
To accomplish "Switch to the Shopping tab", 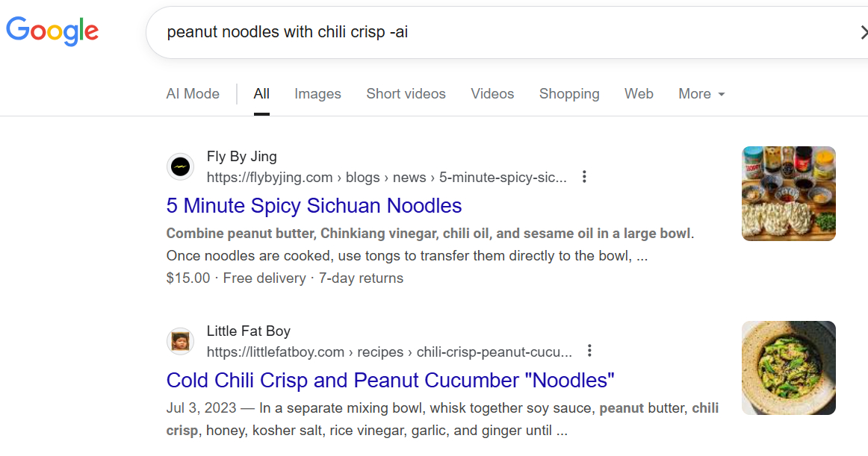I will coord(569,94).
